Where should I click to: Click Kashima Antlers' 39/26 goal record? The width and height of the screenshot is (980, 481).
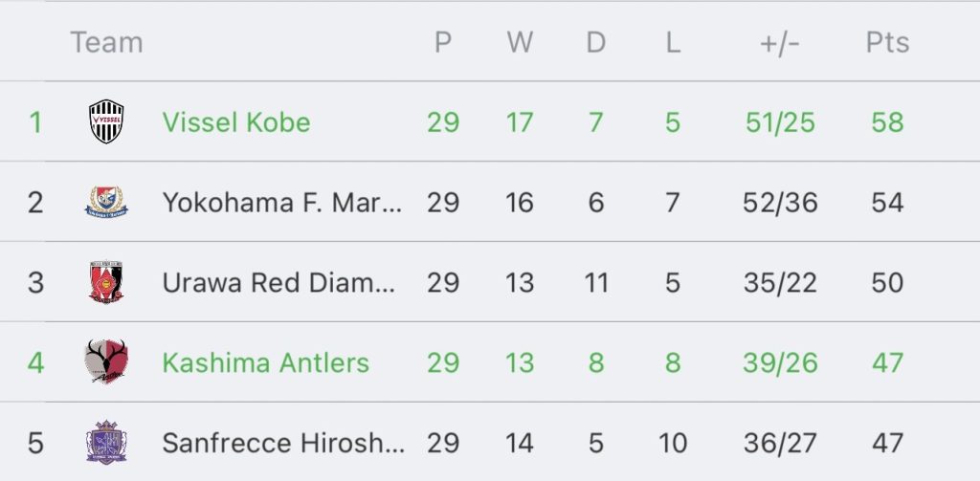(780, 363)
